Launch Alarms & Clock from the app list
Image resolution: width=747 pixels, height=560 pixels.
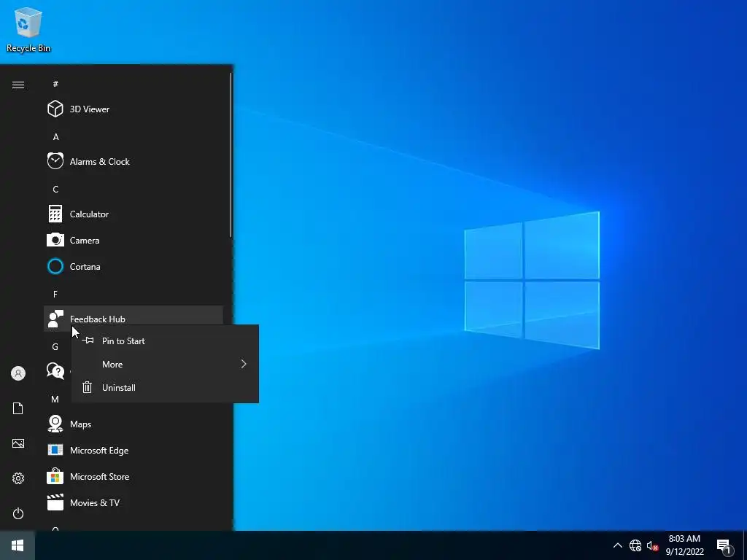click(133, 161)
